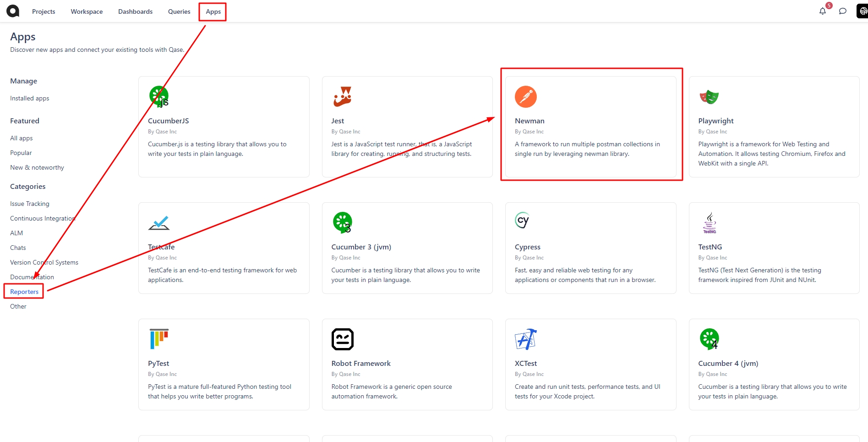Show Popular featured apps

click(x=21, y=153)
